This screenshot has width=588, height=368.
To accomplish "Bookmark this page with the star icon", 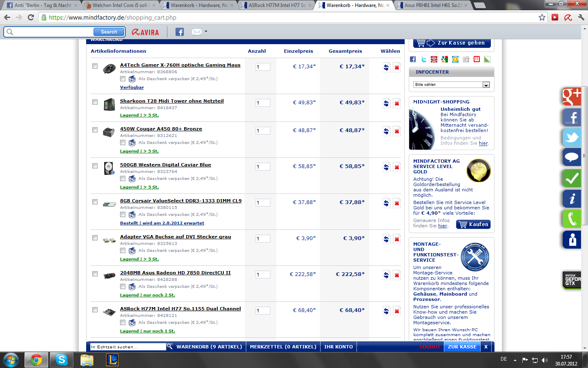I will 542,17.
